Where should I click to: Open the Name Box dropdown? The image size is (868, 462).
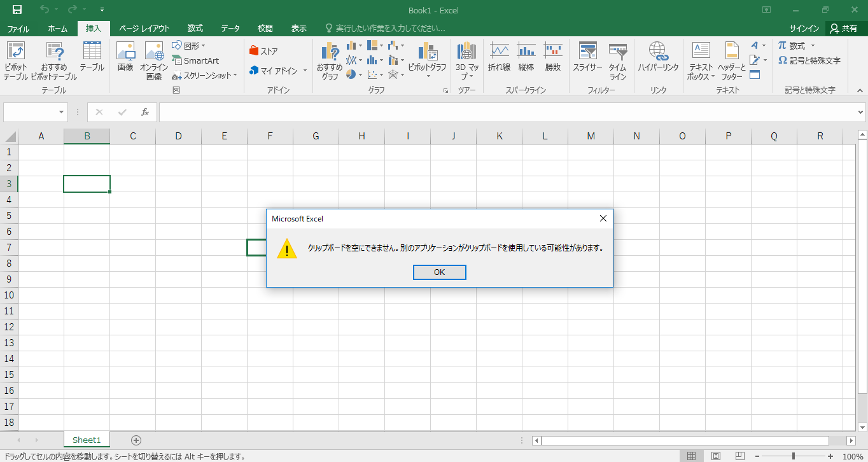(x=62, y=112)
